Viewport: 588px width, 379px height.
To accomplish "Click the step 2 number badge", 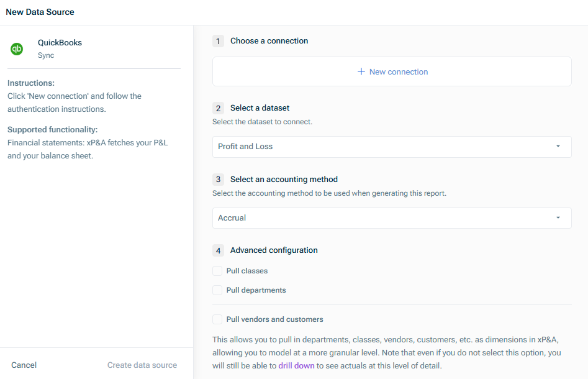I will [x=218, y=108].
